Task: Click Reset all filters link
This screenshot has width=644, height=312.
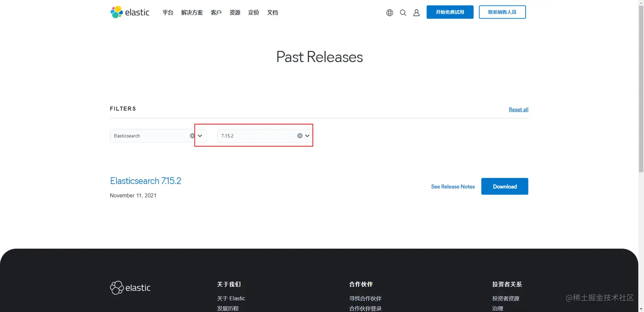Action: [x=518, y=109]
